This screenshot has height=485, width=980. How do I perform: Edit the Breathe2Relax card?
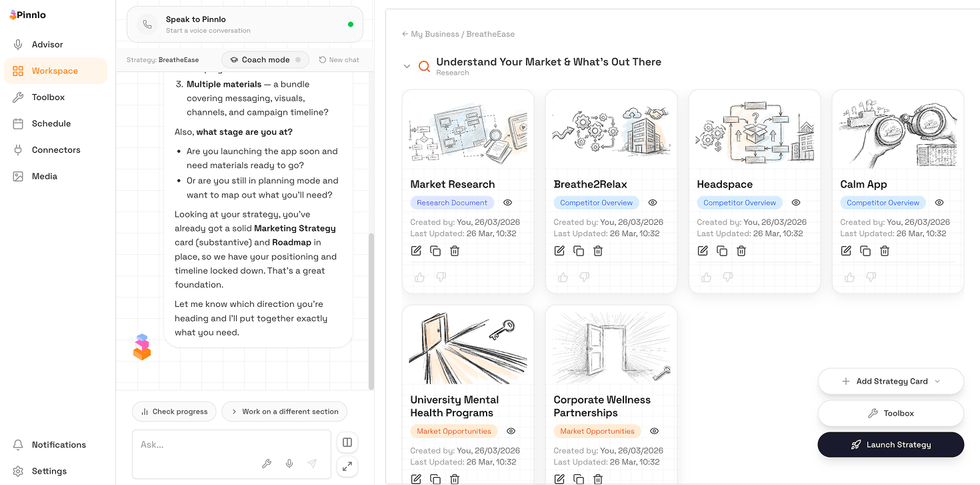coord(559,251)
